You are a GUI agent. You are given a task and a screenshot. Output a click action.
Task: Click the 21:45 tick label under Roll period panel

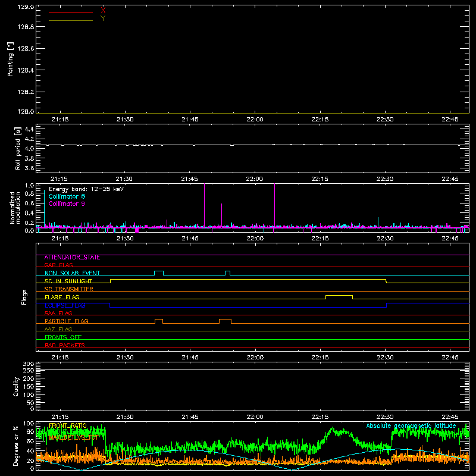(x=190, y=179)
